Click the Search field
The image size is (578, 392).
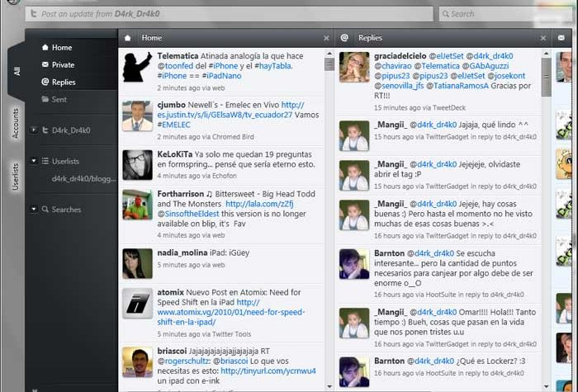505,14
